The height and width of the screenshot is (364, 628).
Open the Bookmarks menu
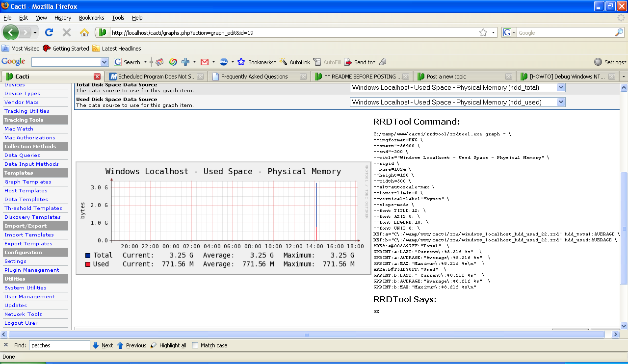pyautogui.click(x=91, y=18)
